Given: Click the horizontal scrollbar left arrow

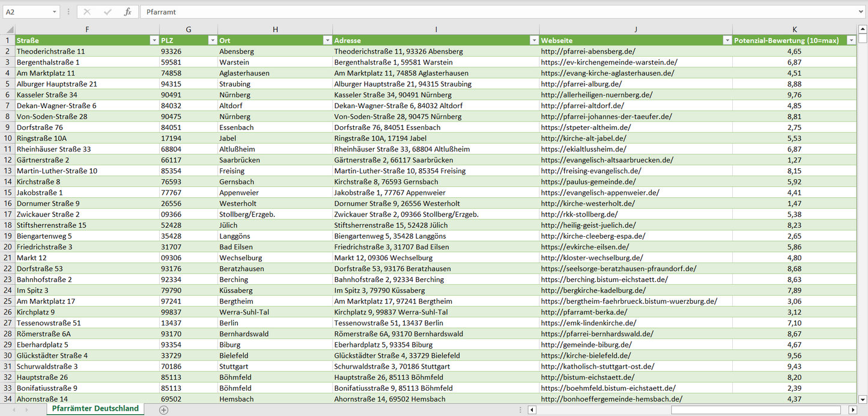Looking at the screenshot, I should click(x=532, y=410).
